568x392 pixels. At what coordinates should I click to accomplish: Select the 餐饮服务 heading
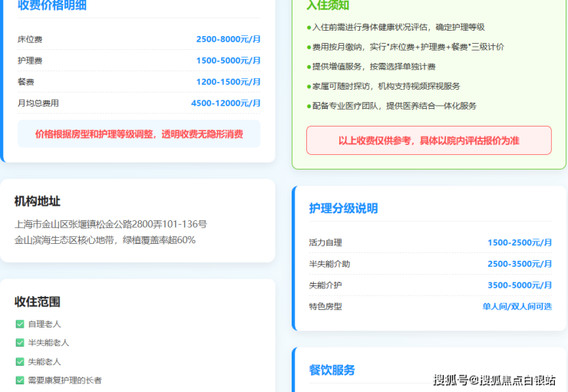pos(332,370)
